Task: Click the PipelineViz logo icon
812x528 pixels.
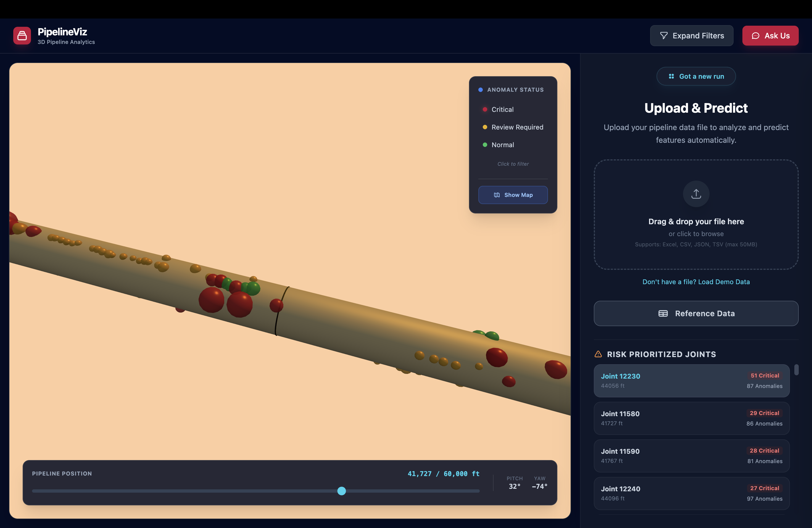Action: [22, 35]
